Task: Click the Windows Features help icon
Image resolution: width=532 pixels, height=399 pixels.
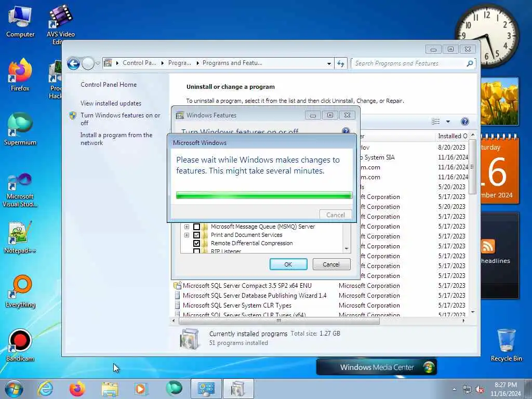Action: [x=345, y=131]
